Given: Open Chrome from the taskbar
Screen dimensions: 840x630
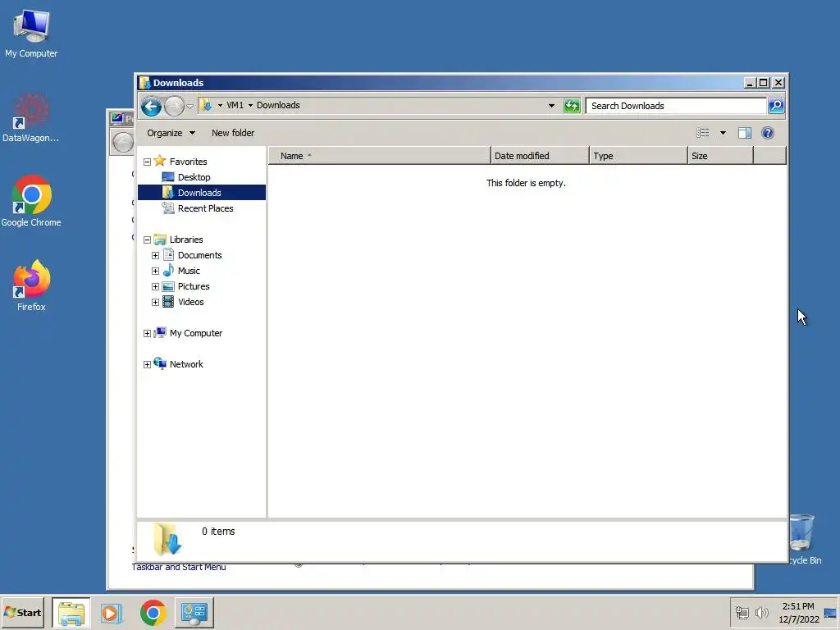Looking at the screenshot, I should click(153, 612).
